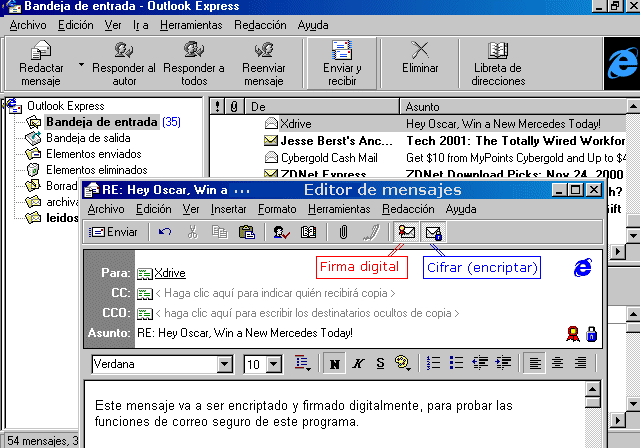
Task: Open Archivo menu in Outlook Express window
Action: point(28,25)
